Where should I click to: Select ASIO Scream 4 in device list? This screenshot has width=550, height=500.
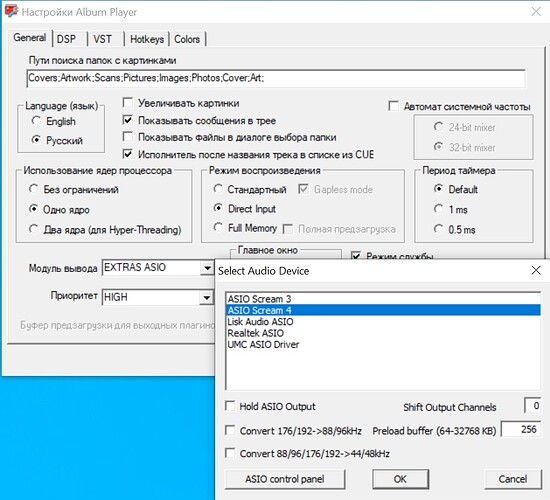pyautogui.click(x=383, y=310)
